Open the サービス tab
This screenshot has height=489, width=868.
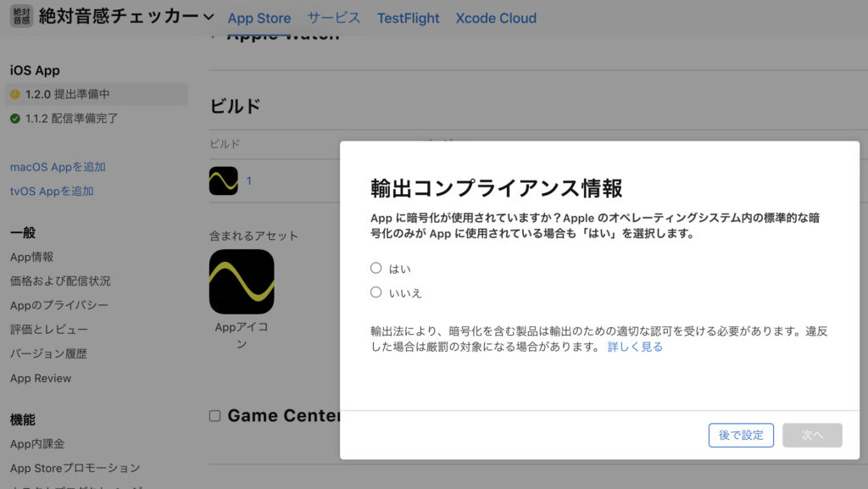pos(334,19)
